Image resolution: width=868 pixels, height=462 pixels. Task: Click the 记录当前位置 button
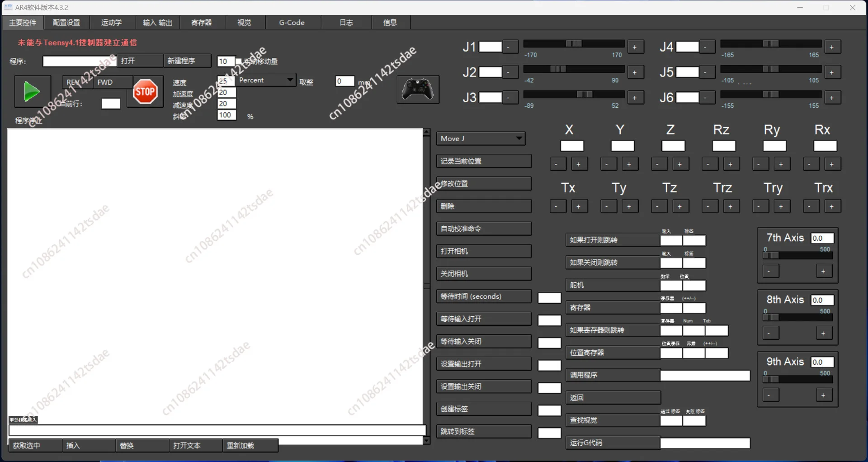484,161
